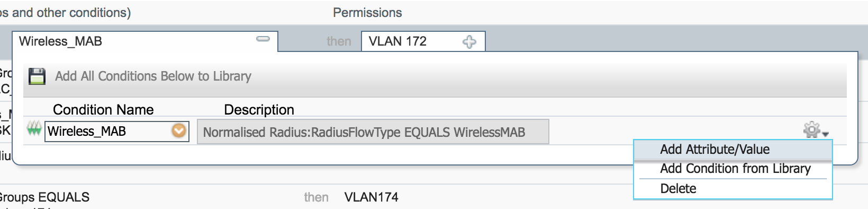
Task: Click the VLAN174 permission text
Action: click(x=371, y=197)
